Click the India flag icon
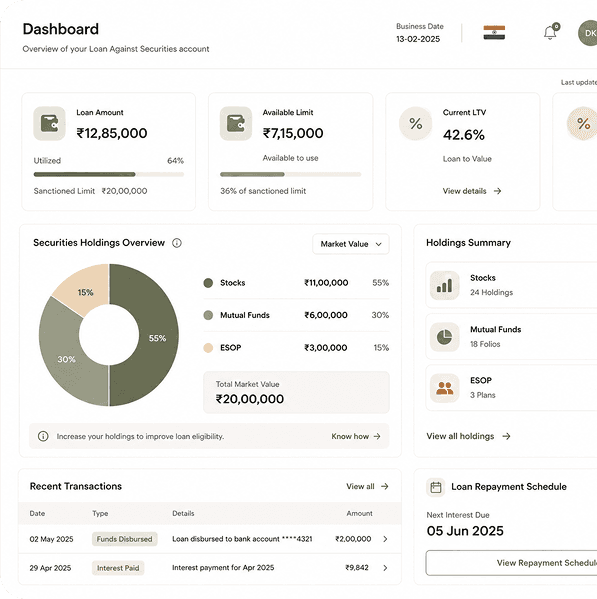The image size is (597, 599). click(x=494, y=33)
